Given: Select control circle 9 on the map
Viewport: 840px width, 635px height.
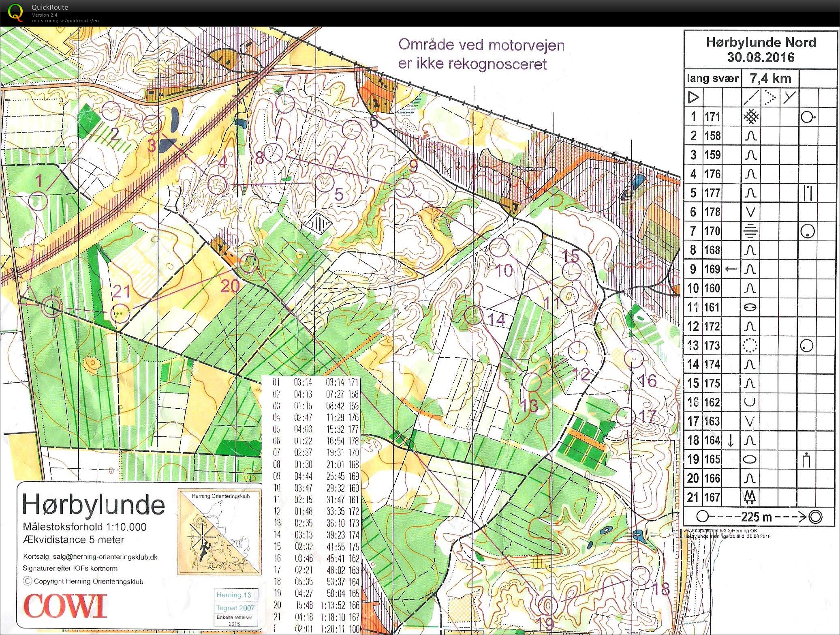Looking at the screenshot, I should [404, 188].
